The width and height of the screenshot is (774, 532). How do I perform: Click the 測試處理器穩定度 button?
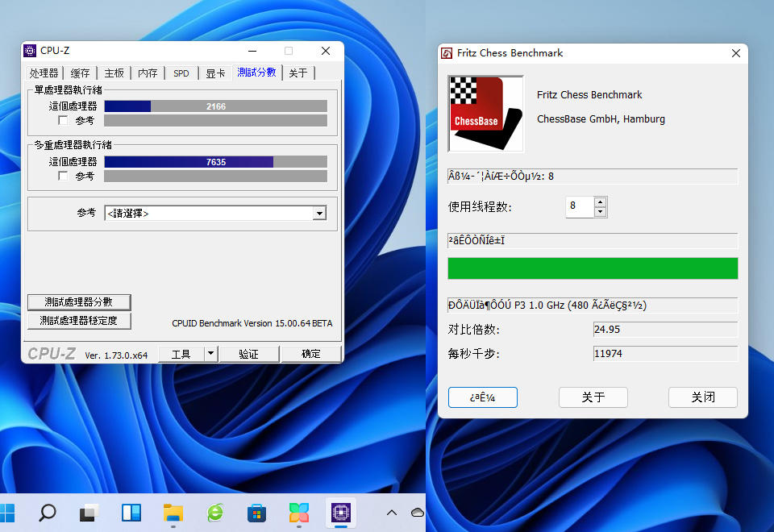click(x=79, y=321)
